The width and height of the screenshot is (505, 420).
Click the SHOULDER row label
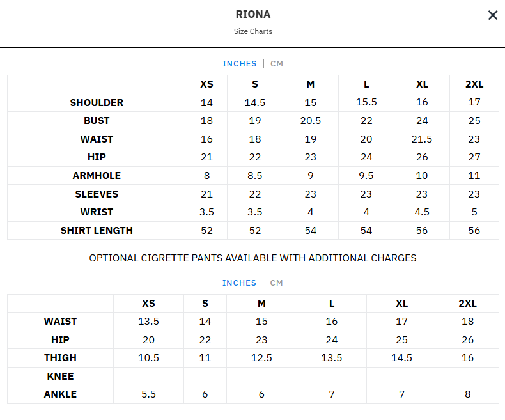click(97, 103)
